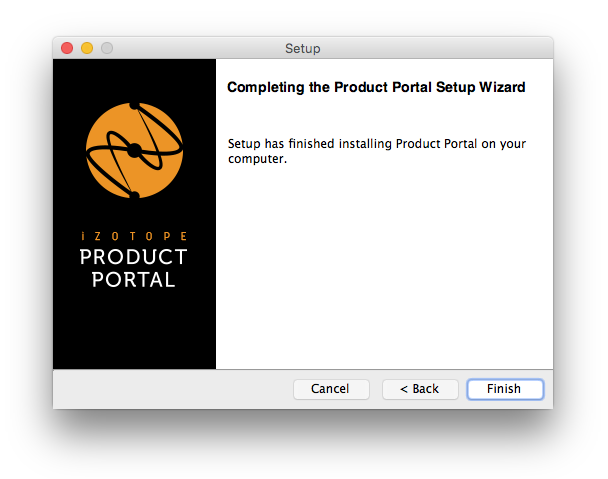The image size is (608, 479).
Task: Click the black center dot of the orb logo
Action: (134, 150)
